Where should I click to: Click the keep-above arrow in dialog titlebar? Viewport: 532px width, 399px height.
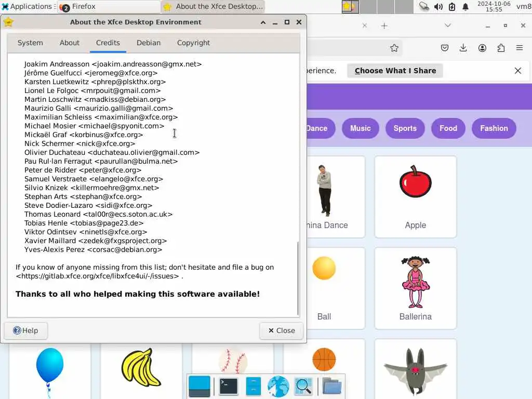pos(263,22)
